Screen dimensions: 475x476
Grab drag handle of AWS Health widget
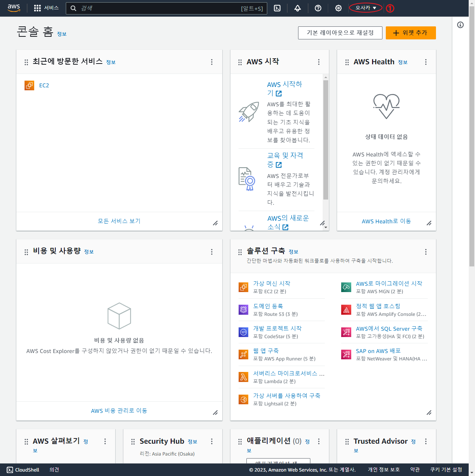(x=347, y=62)
